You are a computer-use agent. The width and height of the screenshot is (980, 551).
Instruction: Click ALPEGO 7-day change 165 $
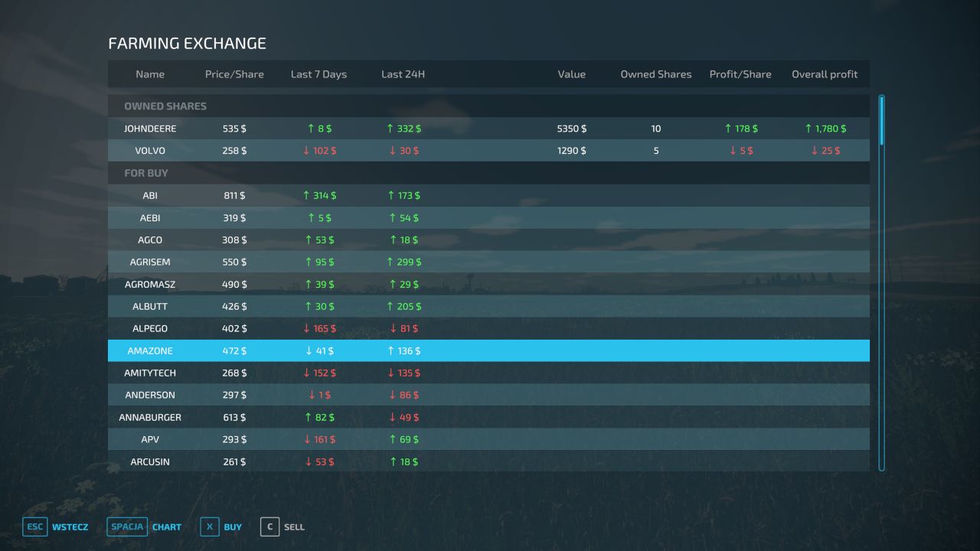coord(318,328)
